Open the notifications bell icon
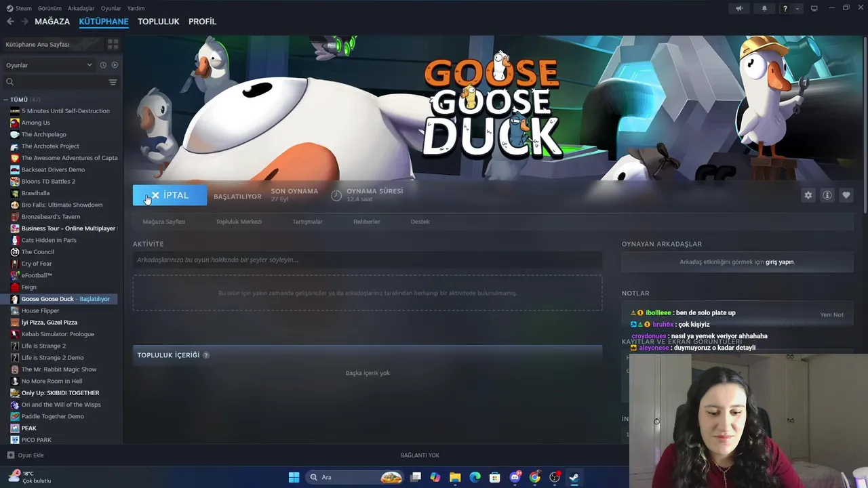Image resolution: width=868 pixels, height=488 pixels. coord(764,8)
